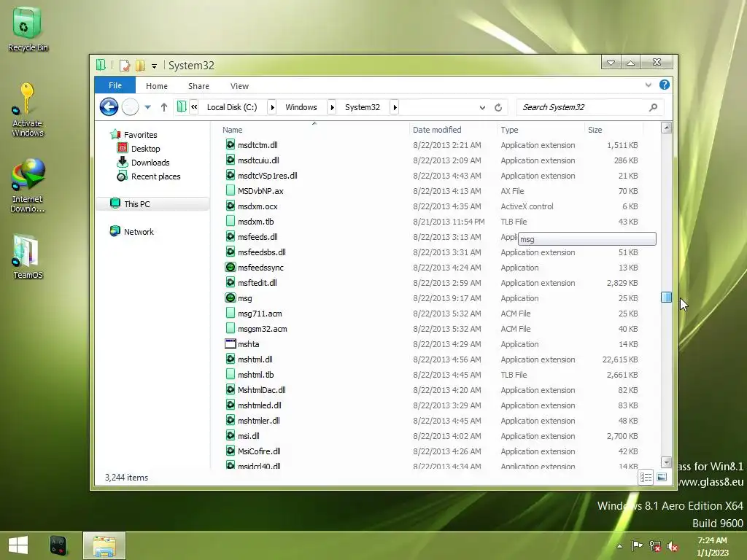Click the Forward navigation button
Image resolution: width=747 pixels, height=560 pixels.
(130, 106)
